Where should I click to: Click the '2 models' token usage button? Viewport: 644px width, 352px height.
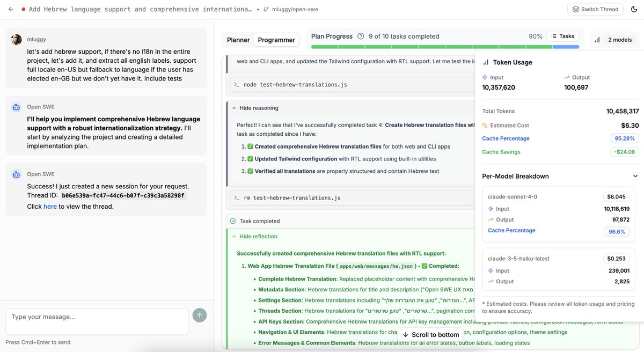614,40
